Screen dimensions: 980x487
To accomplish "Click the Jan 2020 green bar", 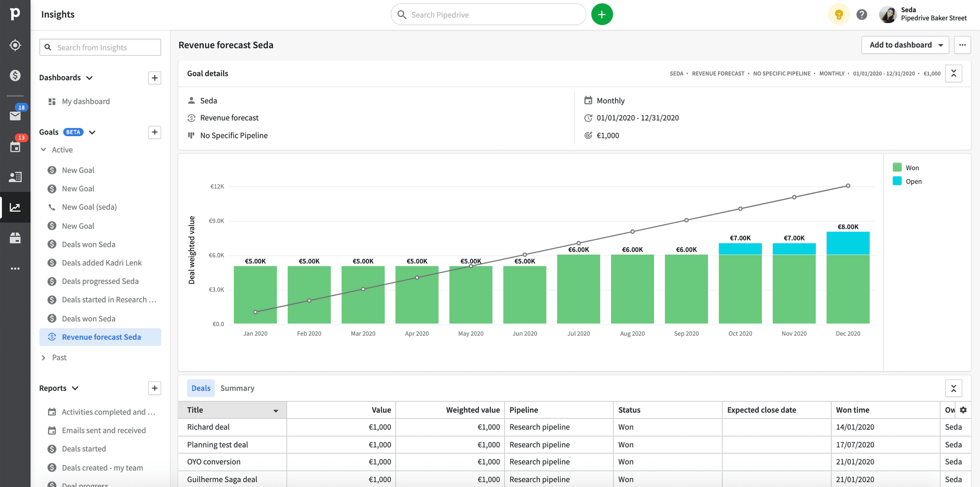I will click(255, 295).
